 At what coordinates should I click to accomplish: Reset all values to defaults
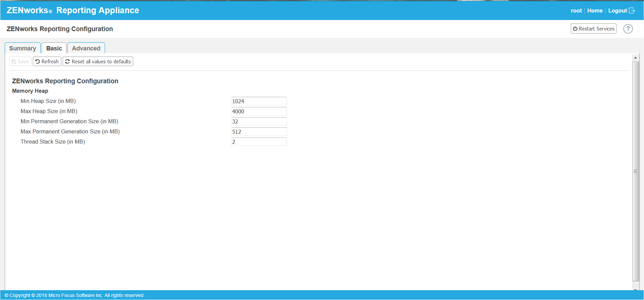pos(98,61)
